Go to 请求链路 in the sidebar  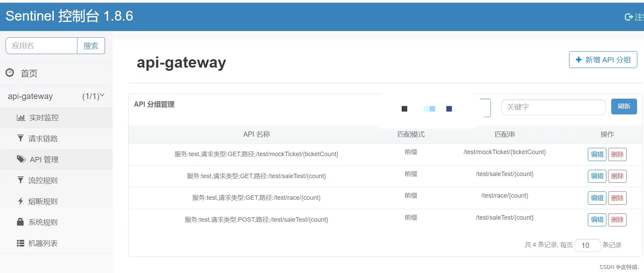tap(56, 138)
